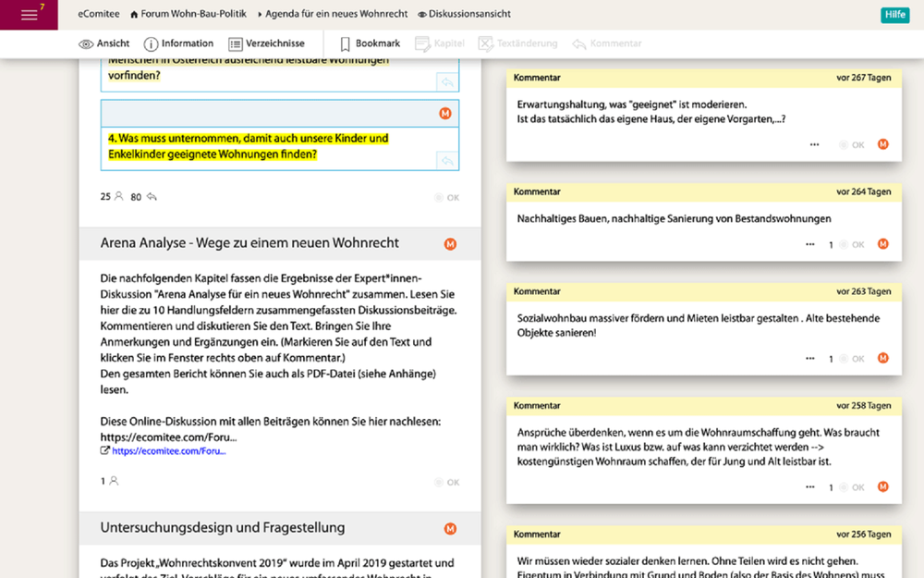Open Agenda für ein neues Wohnrecht breadcrumb
The image size is (924, 578).
[333, 14]
